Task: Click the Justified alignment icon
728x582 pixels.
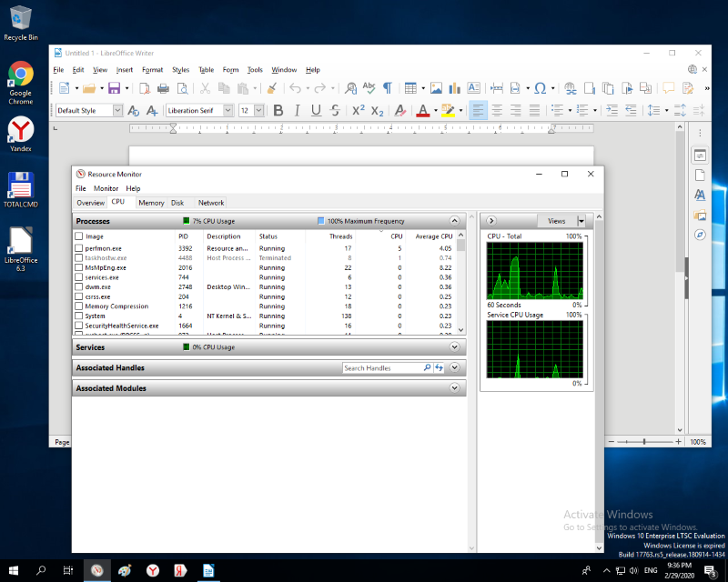Action: point(534,110)
